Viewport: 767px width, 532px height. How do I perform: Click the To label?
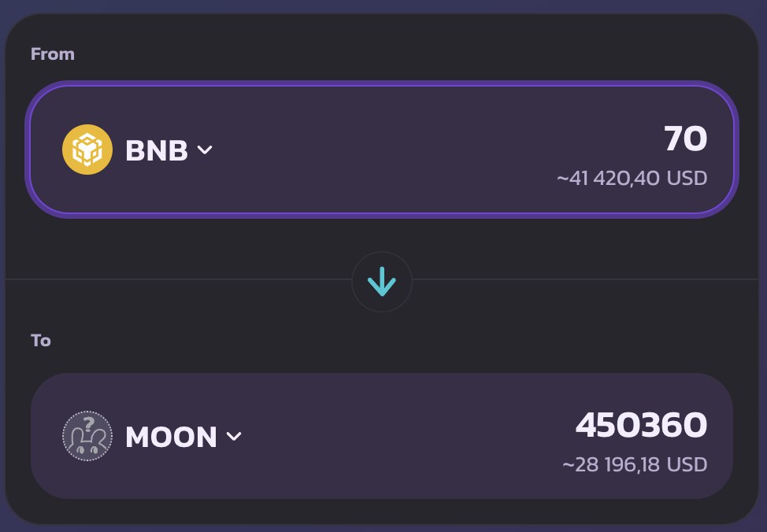click(41, 341)
